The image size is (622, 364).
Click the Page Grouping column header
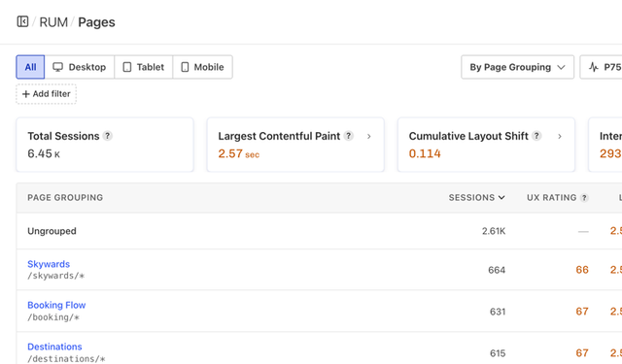click(65, 197)
